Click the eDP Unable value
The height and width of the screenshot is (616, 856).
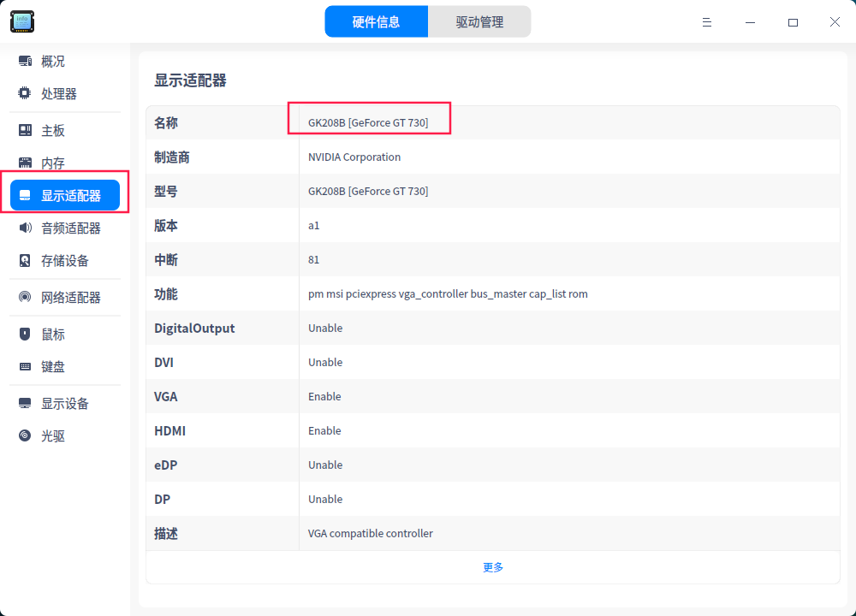pos(325,465)
